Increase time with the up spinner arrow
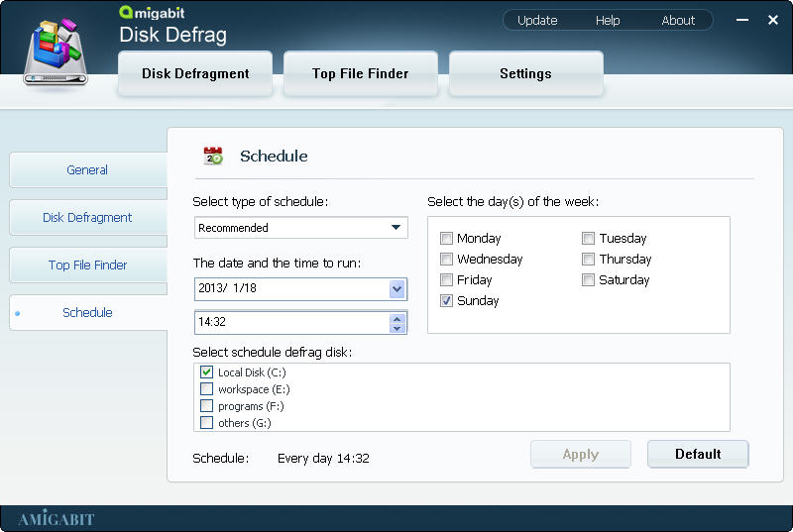Screen dimensions: 793x532 pyautogui.click(x=397, y=318)
